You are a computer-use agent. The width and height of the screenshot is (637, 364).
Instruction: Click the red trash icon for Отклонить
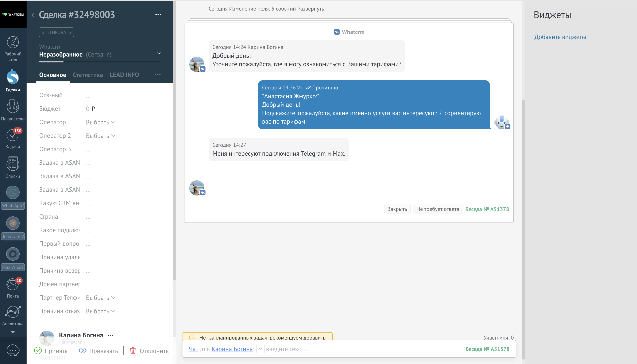tap(133, 351)
